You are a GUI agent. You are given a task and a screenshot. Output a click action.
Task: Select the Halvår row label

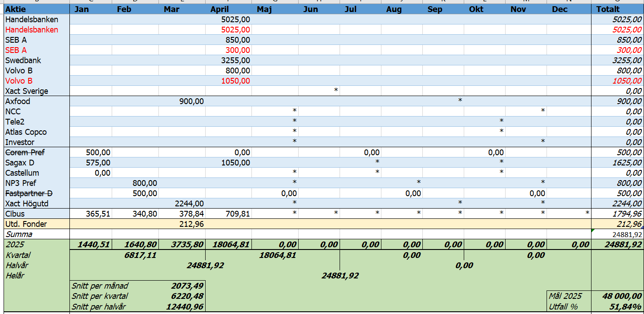pos(18,266)
